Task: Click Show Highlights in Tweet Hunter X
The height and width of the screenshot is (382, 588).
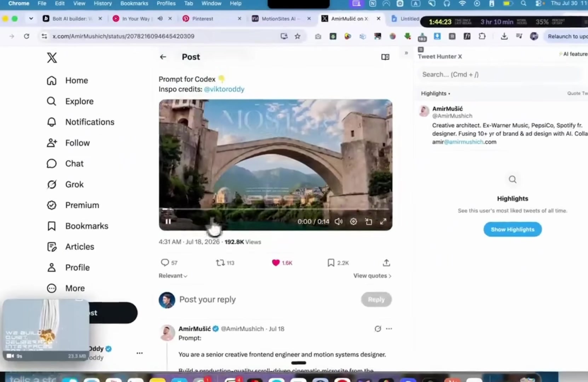Action: pos(513,230)
